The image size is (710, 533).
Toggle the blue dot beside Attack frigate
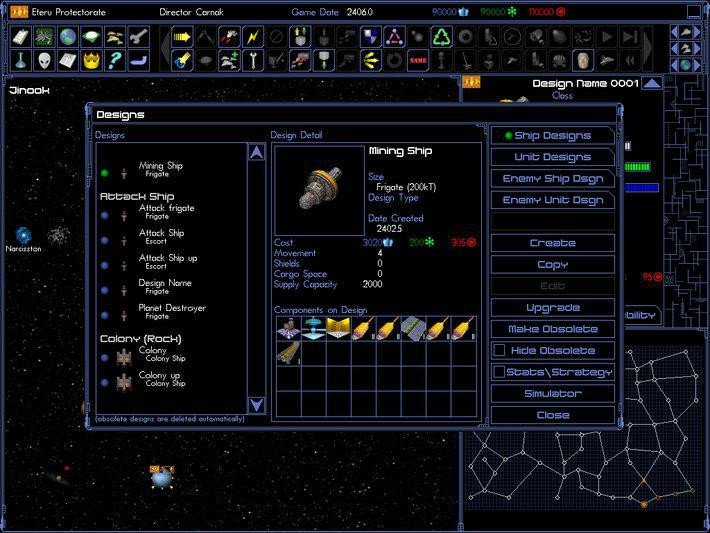(x=105, y=216)
